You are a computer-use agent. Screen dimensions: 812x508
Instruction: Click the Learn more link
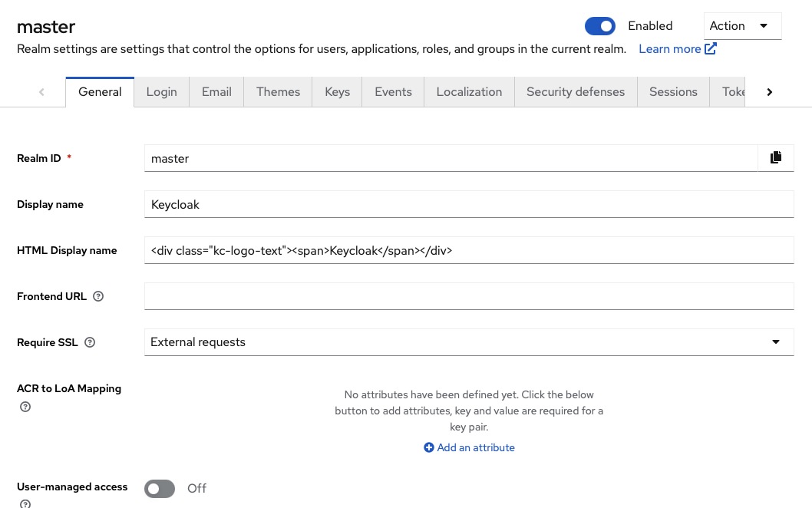pos(669,48)
